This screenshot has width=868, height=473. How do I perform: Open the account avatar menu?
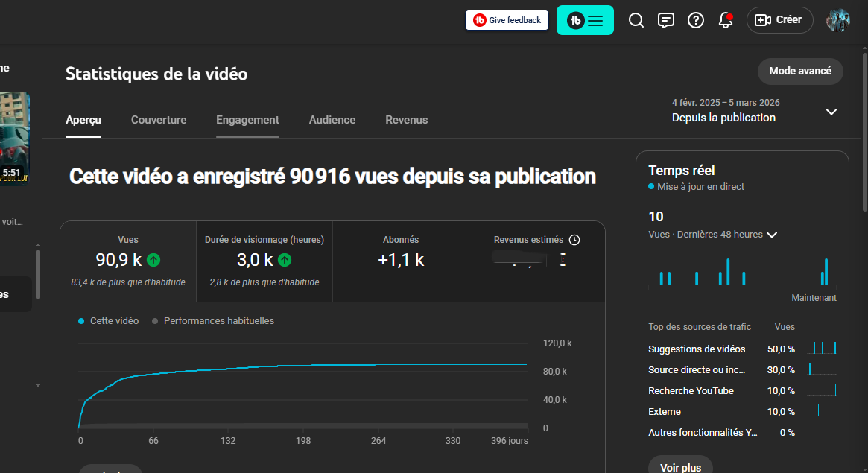pyautogui.click(x=837, y=21)
